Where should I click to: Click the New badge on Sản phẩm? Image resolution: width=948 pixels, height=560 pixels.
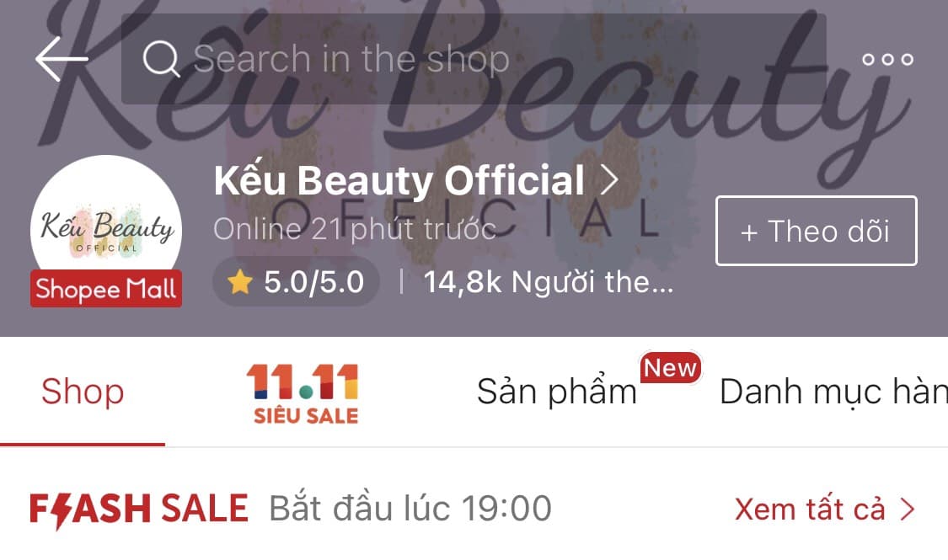[x=670, y=368]
